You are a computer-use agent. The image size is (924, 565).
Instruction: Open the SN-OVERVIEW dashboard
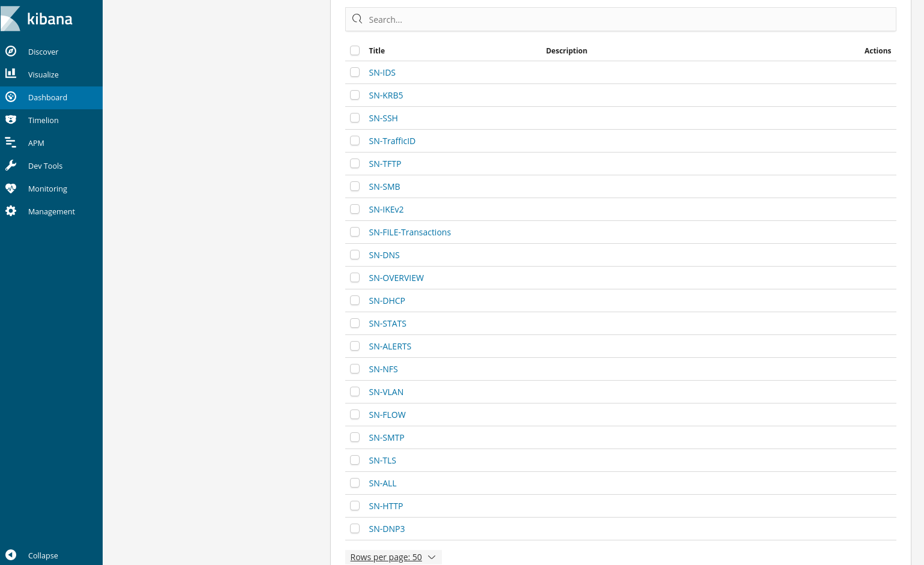[396, 278]
